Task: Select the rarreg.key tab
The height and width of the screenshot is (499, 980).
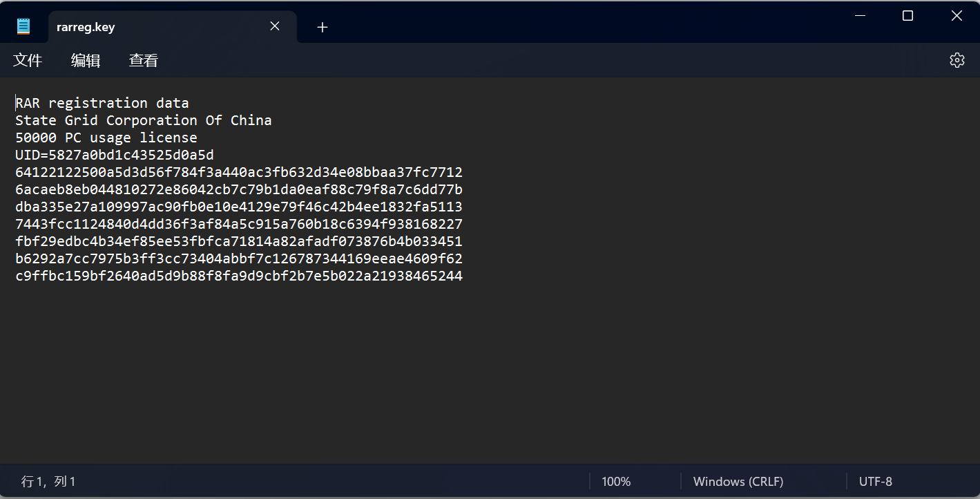Action: pyautogui.click(x=173, y=27)
